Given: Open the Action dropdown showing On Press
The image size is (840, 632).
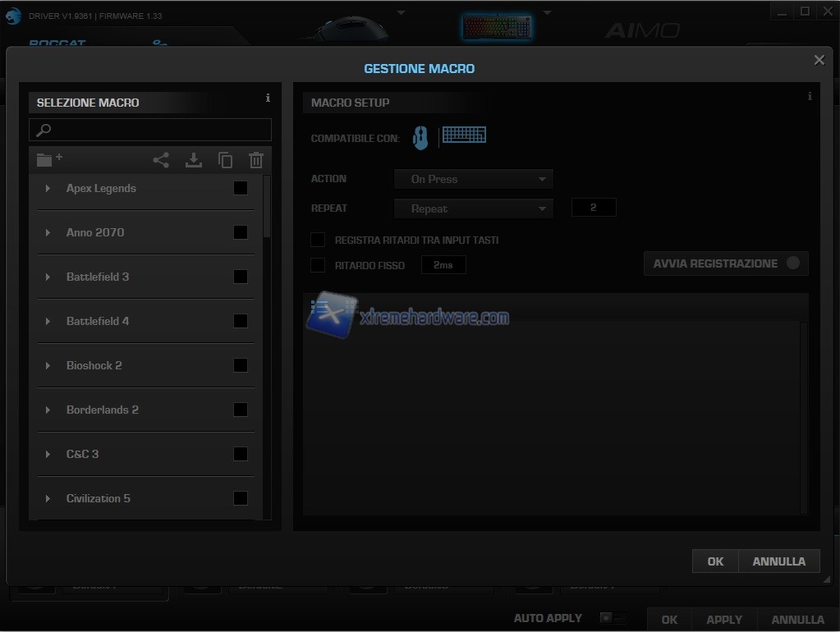Looking at the screenshot, I should [x=474, y=179].
